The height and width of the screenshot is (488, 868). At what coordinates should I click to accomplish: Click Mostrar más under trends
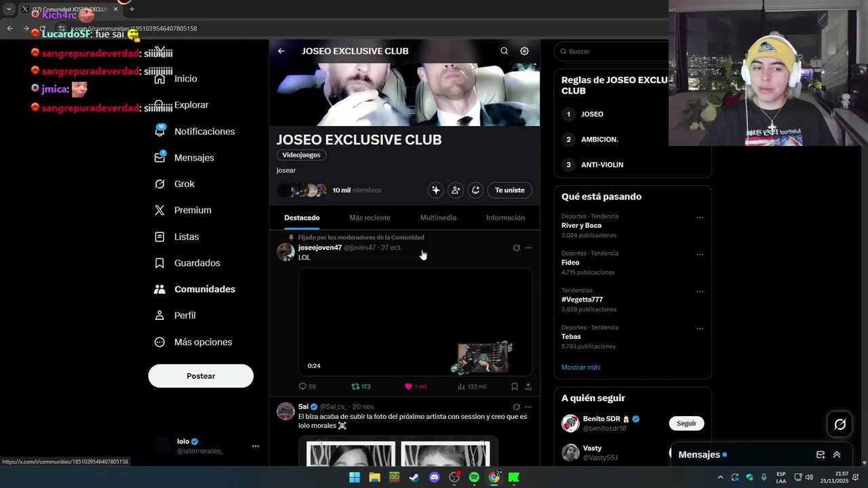(x=580, y=367)
